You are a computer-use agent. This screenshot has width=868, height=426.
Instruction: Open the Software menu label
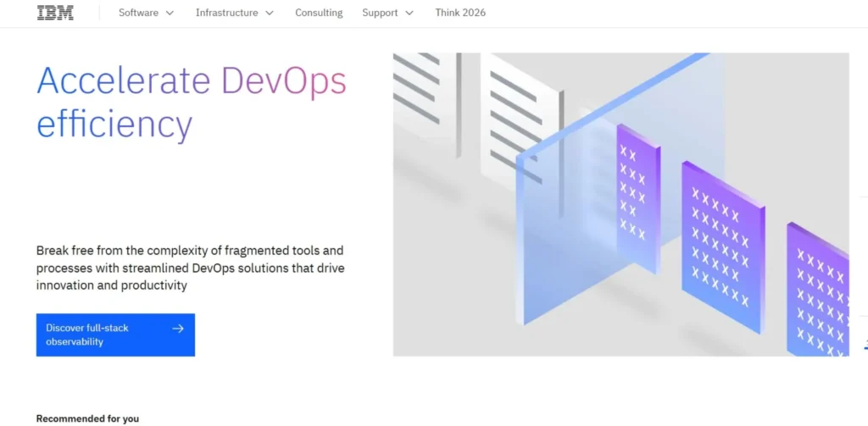pos(138,13)
